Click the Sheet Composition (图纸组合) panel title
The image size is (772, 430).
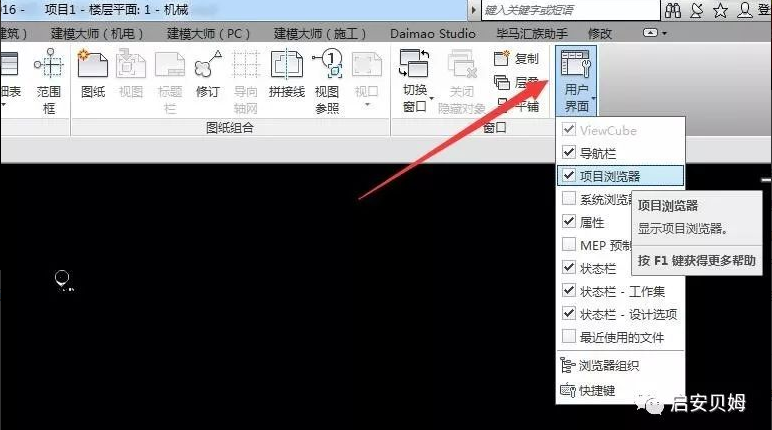(x=230, y=128)
